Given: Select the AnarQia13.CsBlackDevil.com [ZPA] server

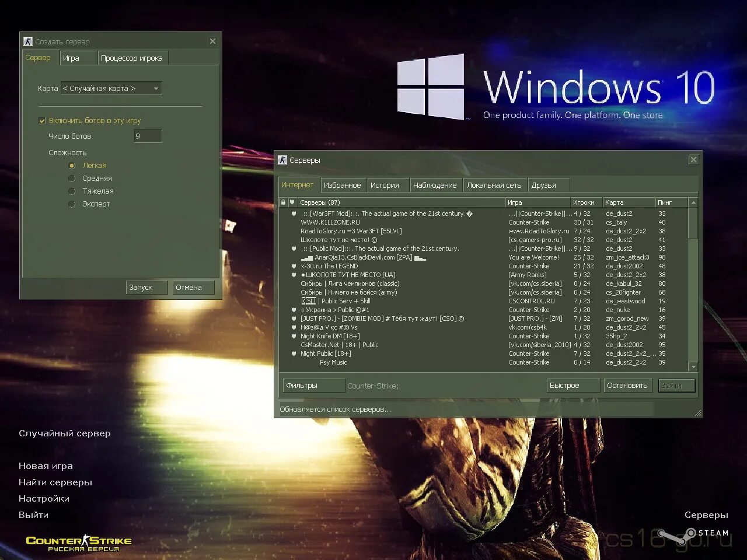Looking at the screenshot, I should (x=484, y=257).
